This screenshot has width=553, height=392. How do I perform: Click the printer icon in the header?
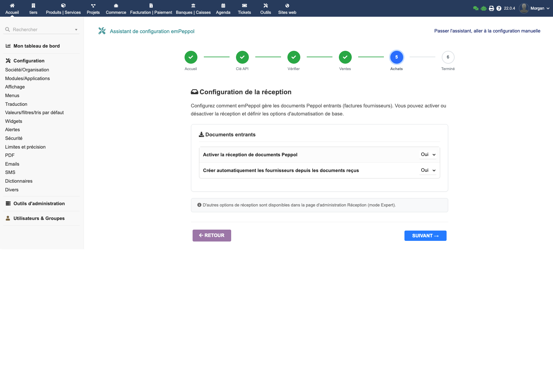pos(491,8)
